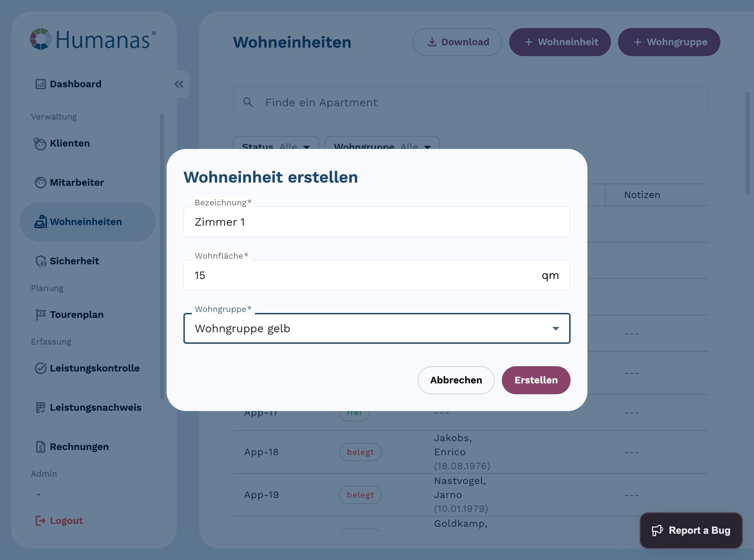Click the Mitarbeiter face icon
Image resolution: width=754 pixels, height=560 pixels.
pos(40,183)
